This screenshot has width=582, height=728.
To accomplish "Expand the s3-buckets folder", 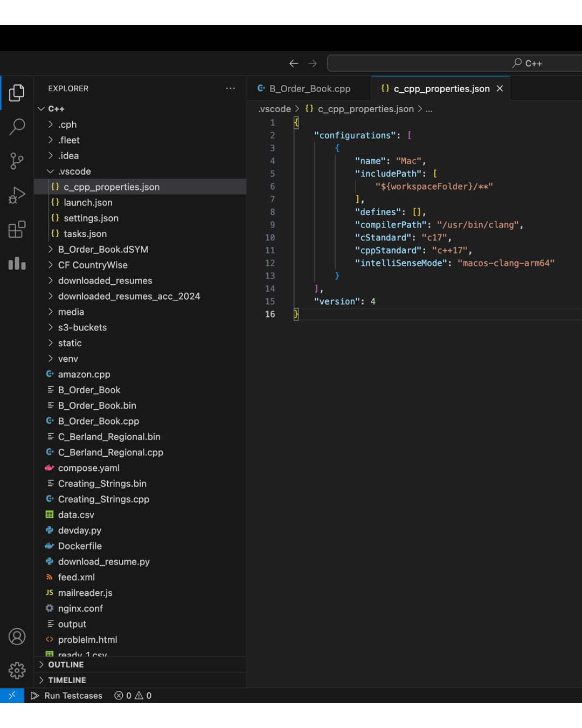I will pos(140,328).
